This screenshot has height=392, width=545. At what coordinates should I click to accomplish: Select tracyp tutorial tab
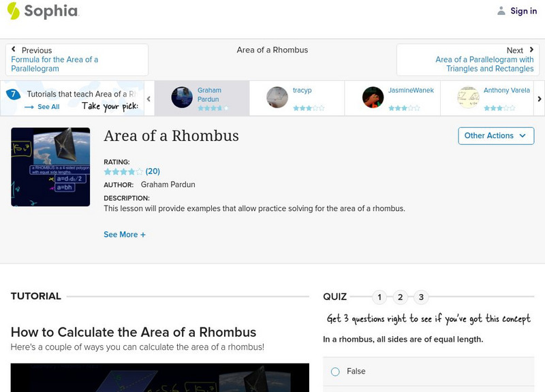click(x=297, y=98)
